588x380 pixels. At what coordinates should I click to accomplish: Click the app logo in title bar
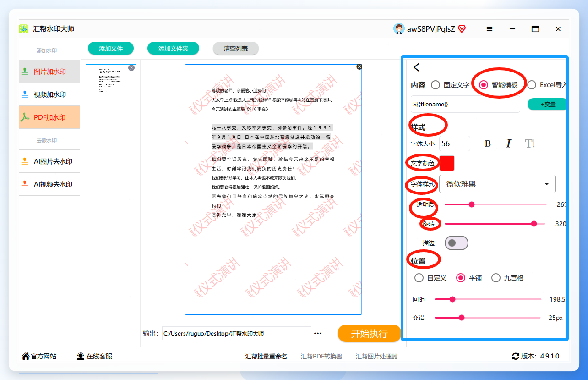click(24, 29)
